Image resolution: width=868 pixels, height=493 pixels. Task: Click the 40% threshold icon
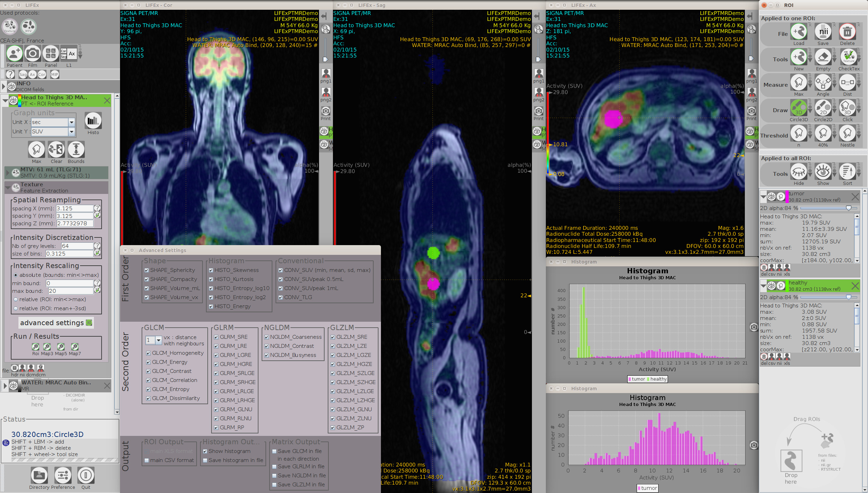coord(823,133)
